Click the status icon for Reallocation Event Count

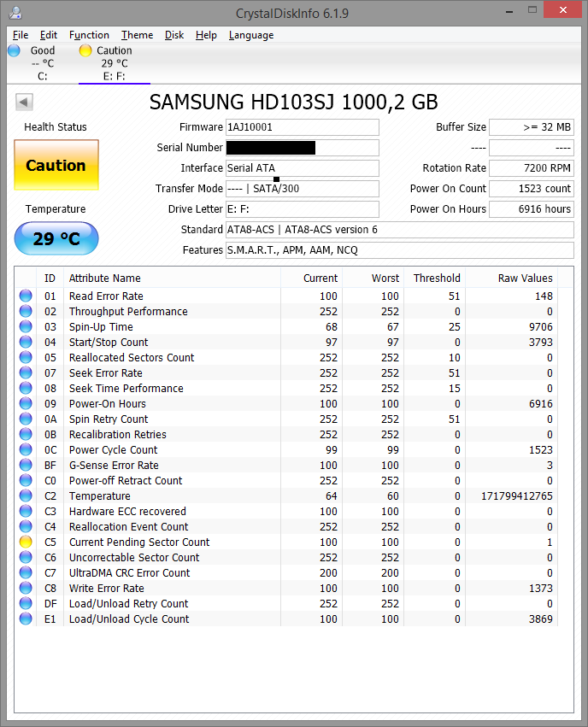pyautogui.click(x=26, y=526)
